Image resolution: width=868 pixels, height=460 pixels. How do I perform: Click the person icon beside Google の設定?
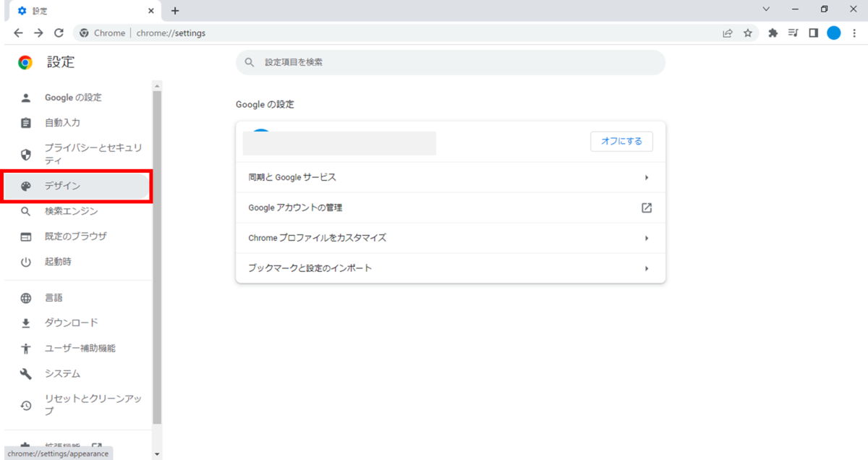26,98
